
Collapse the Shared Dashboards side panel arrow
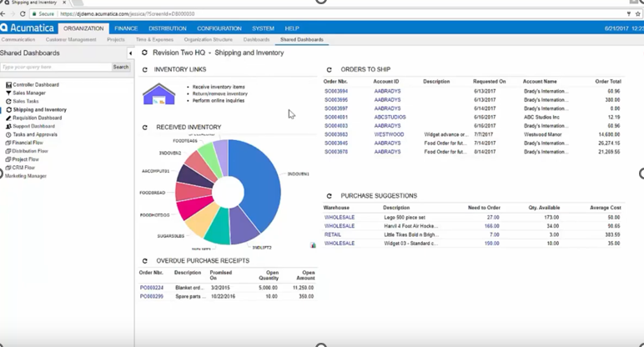[x=131, y=53]
